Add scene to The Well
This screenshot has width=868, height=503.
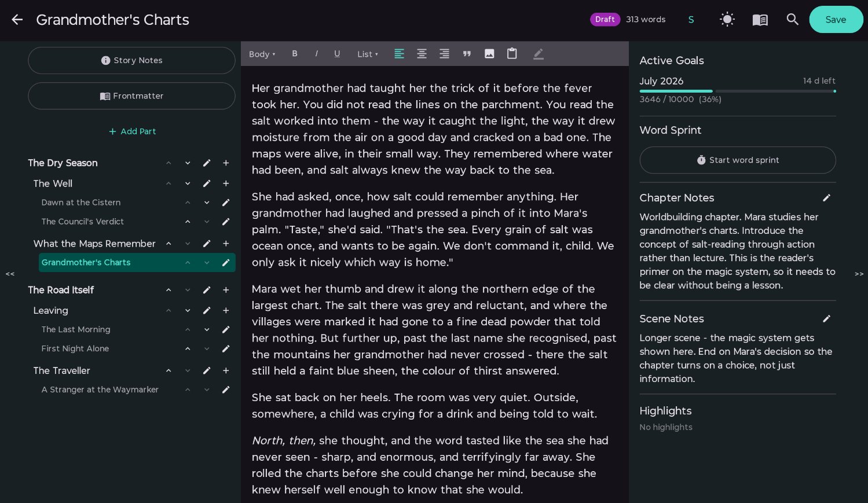[x=226, y=183]
